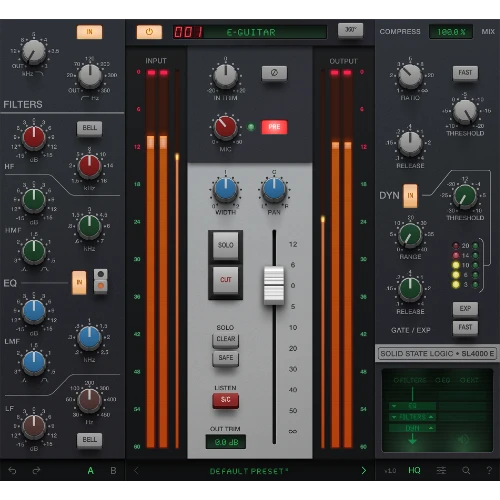Click the red HF gain dB knob
Image resolution: width=500 pixels, height=500 pixels.
[x=34, y=137]
